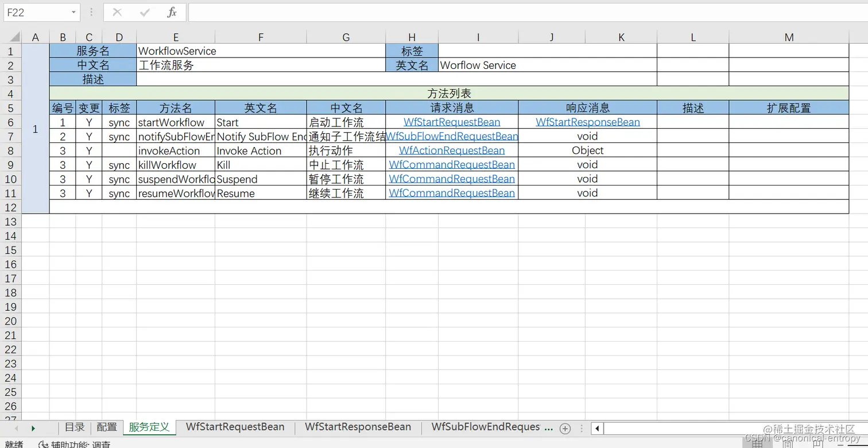Open the WfSubFlowEndRequestBean hyperlink
The height and width of the screenshot is (448, 868).
click(452, 136)
